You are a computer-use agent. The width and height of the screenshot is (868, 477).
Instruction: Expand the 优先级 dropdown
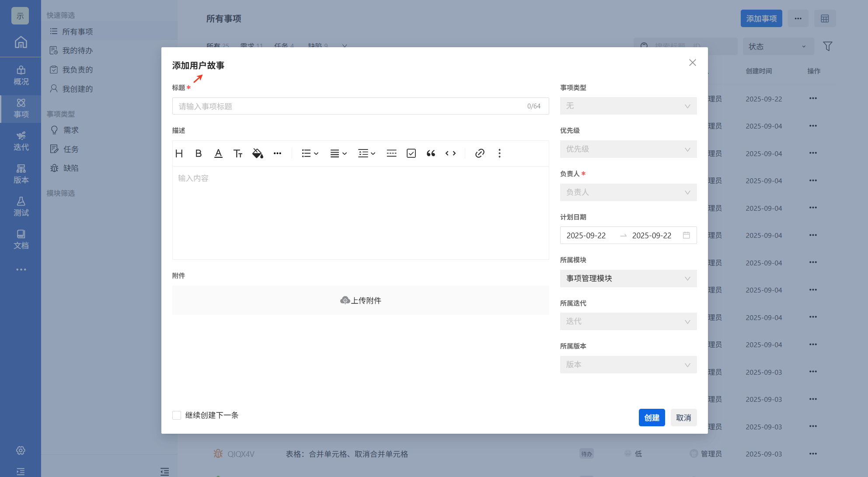(628, 149)
